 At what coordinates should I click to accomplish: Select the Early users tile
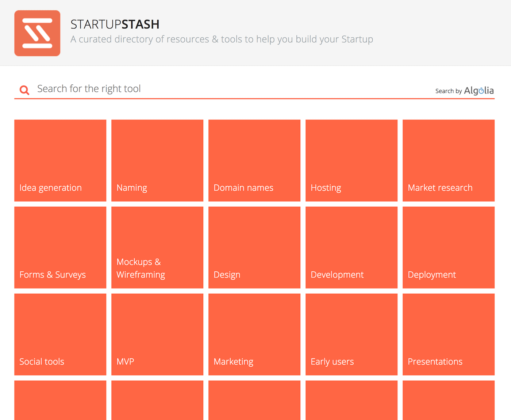tap(351, 334)
